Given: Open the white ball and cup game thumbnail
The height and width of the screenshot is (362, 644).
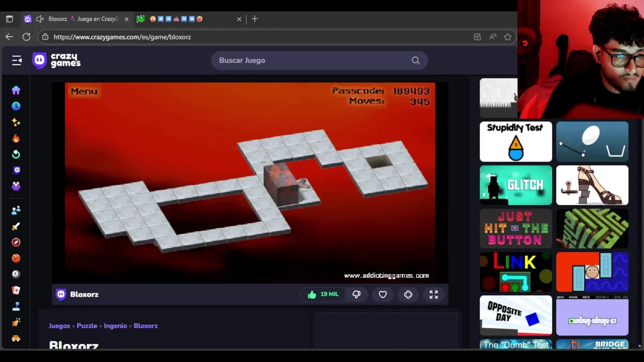Looking at the screenshot, I should [x=592, y=142].
